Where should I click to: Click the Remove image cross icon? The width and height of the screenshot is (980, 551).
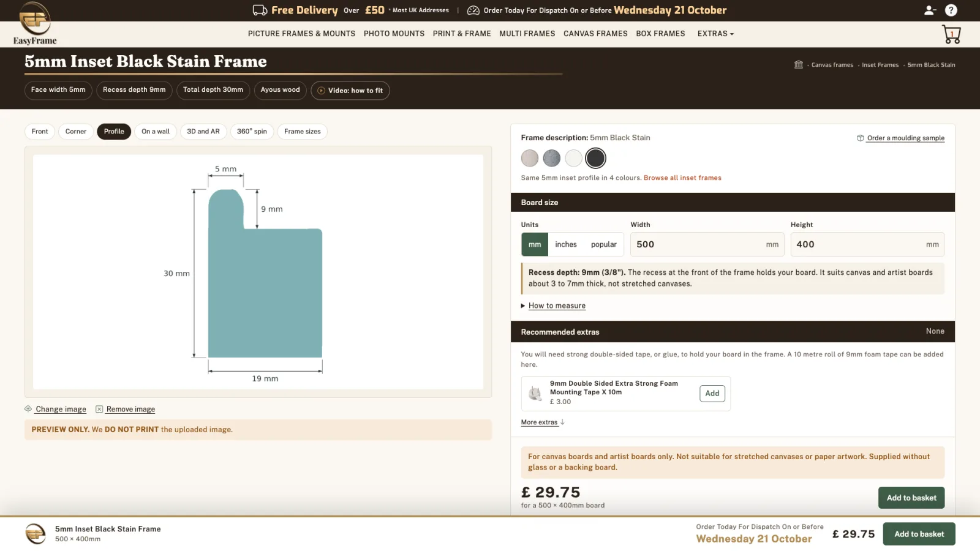point(99,409)
